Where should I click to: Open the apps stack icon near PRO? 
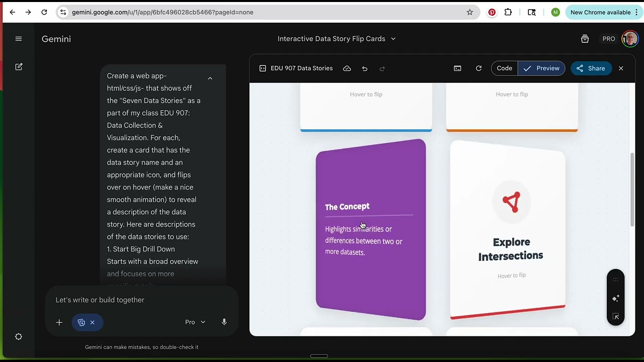click(585, 39)
